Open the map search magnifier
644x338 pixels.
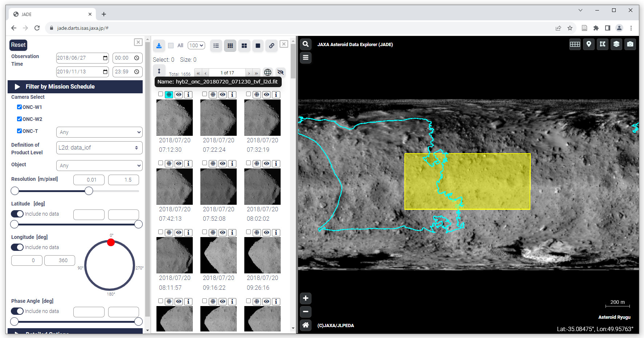coord(306,44)
